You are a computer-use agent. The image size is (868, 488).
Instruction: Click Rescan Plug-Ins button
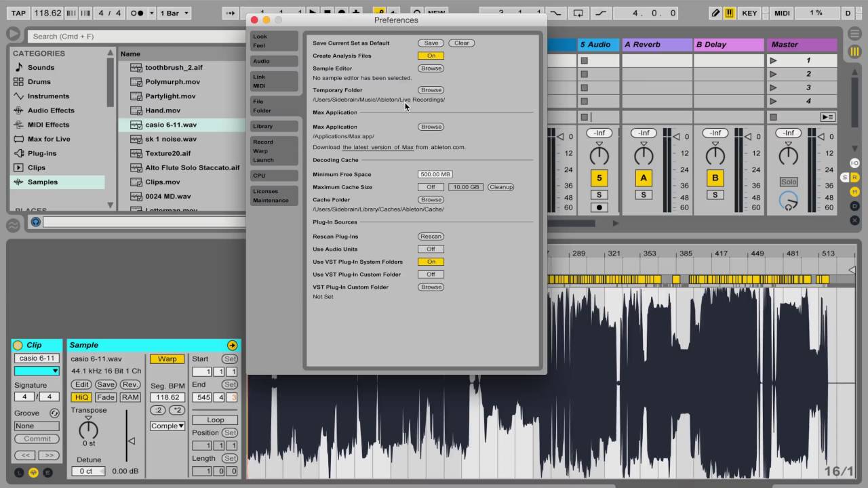pyautogui.click(x=431, y=237)
